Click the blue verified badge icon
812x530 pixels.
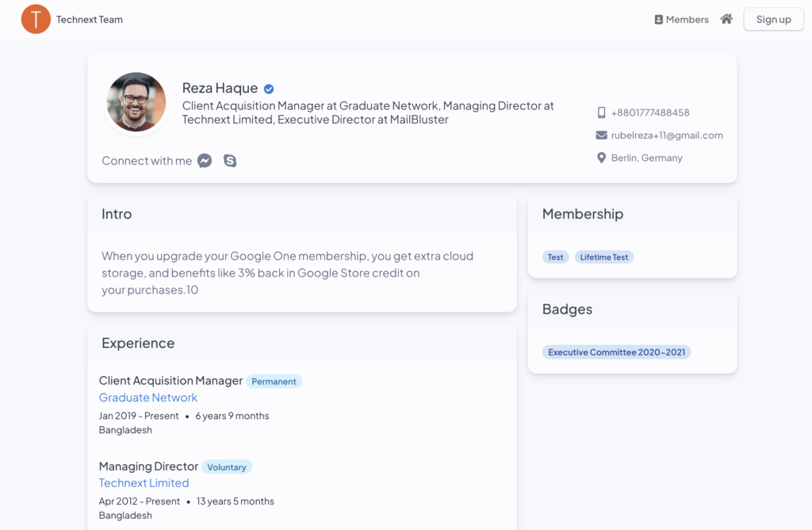(x=269, y=89)
